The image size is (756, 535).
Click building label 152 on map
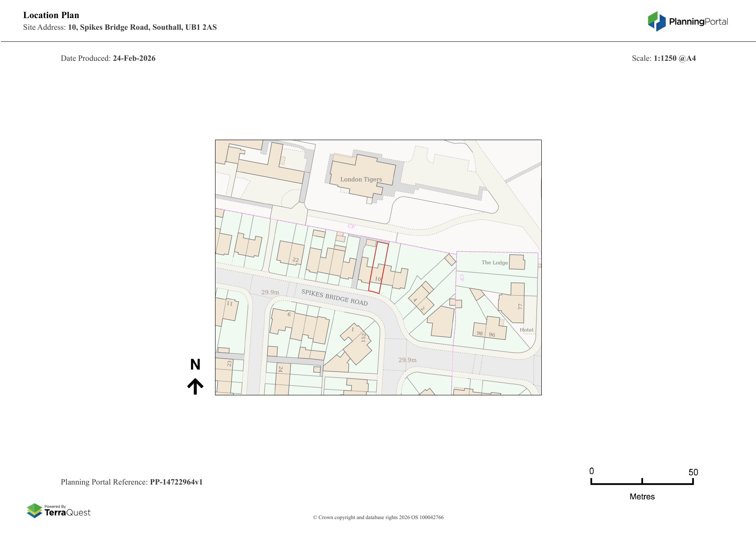pyautogui.click(x=363, y=338)
